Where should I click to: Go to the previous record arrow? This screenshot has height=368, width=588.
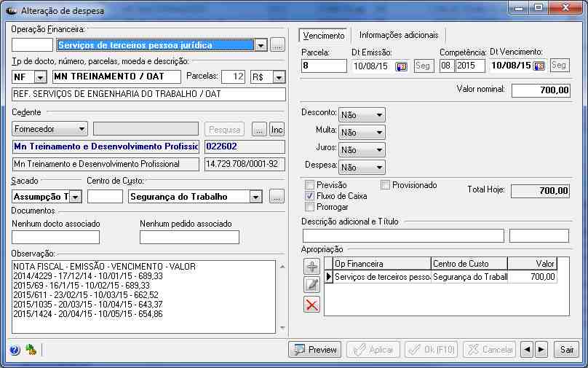[527, 350]
